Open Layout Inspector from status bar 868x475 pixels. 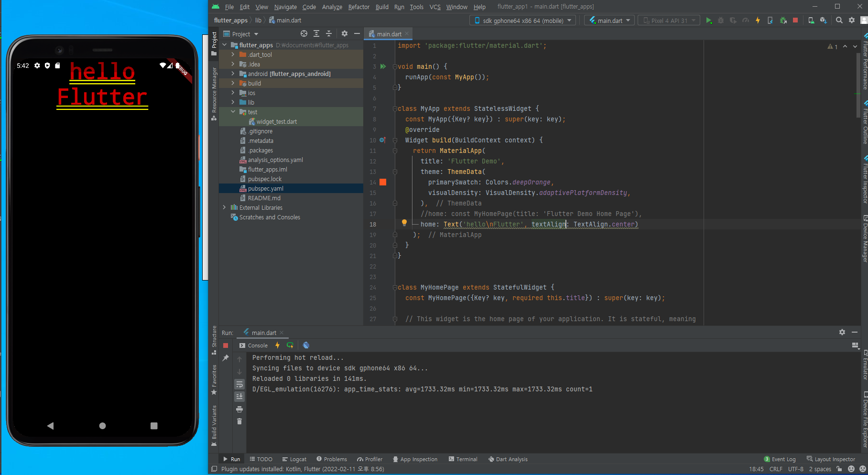click(x=831, y=459)
